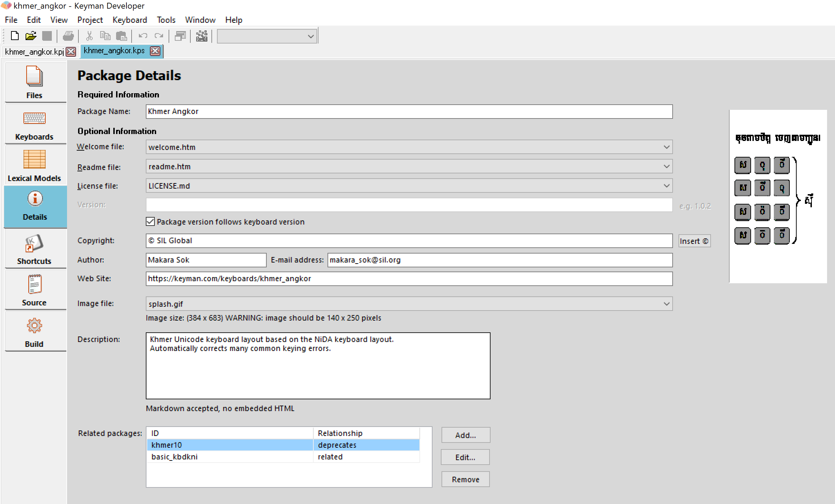Viewport: 835px width, 504px height.
Task: Open the Lexical Models sidebar page
Action: [36, 165]
